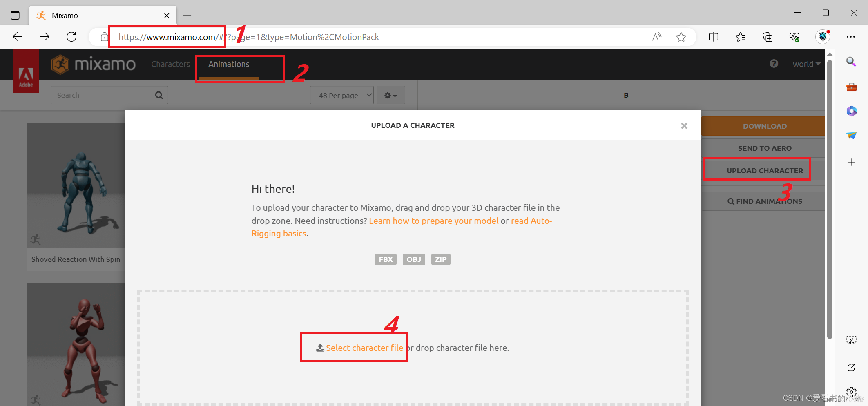The width and height of the screenshot is (868, 406).
Task: Click the OBJ format badge
Action: (414, 259)
